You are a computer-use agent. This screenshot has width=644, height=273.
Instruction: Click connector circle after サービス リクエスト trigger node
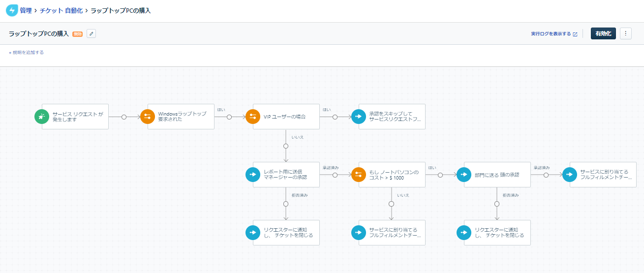[124, 117]
